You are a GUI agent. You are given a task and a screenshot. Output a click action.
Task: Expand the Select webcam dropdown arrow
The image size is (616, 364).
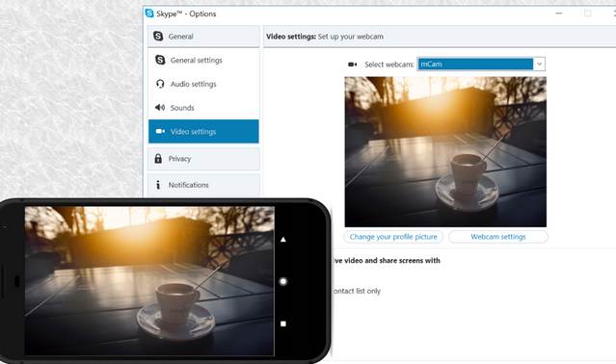540,64
